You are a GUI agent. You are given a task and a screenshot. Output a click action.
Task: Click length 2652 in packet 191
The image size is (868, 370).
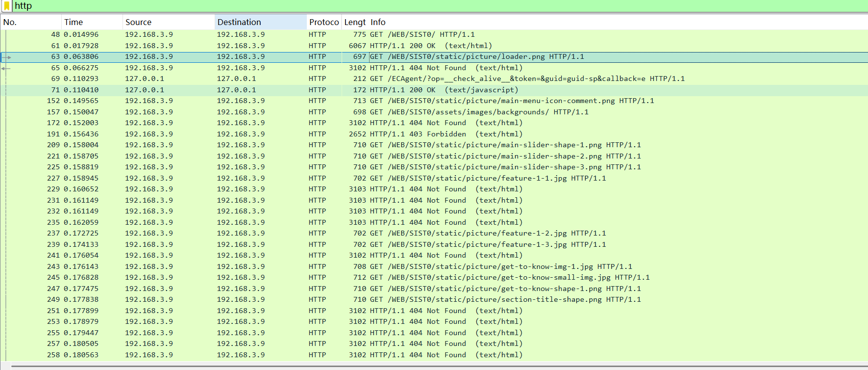(357, 134)
